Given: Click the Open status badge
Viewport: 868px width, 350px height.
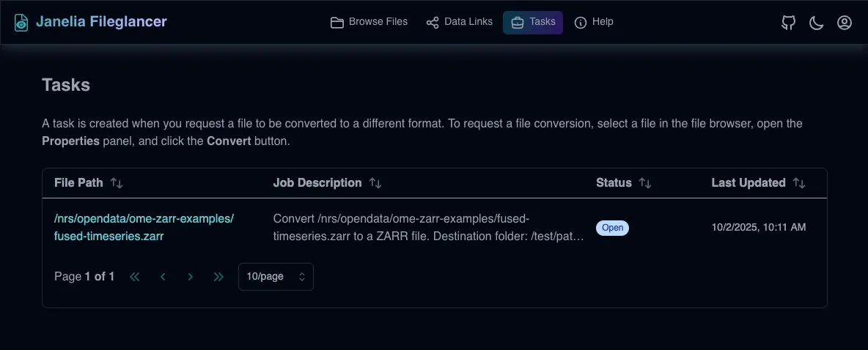Looking at the screenshot, I should (x=612, y=228).
